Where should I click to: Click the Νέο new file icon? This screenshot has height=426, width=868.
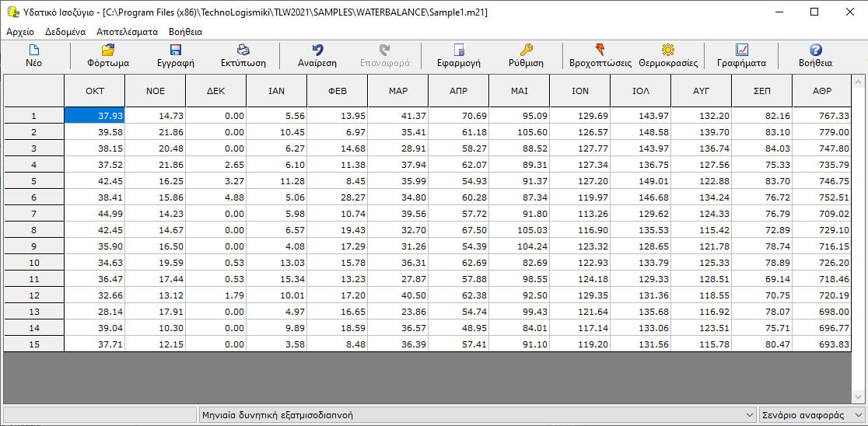click(33, 51)
